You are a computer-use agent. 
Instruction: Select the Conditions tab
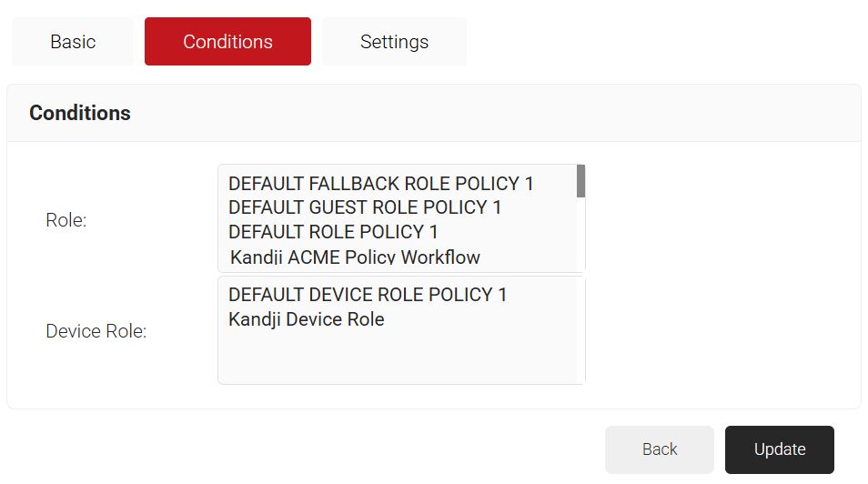(227, 42)
